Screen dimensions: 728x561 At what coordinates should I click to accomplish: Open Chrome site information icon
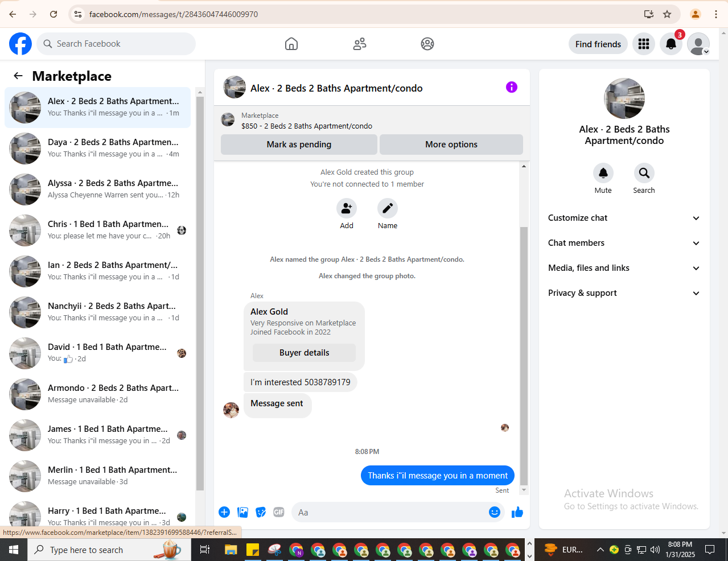click(78, 14)
